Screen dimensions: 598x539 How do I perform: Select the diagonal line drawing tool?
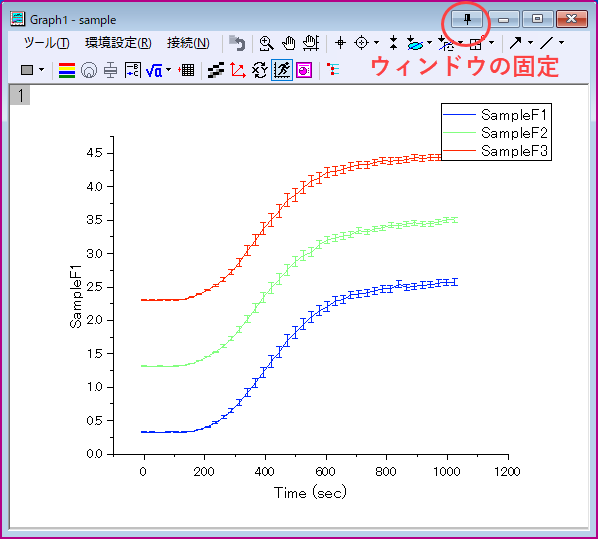[547, 43]
